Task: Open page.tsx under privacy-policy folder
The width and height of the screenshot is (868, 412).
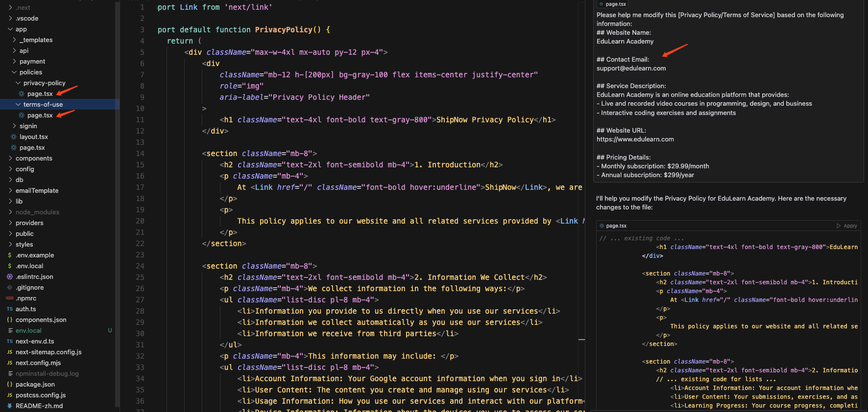Action: (x=40, y=93)
